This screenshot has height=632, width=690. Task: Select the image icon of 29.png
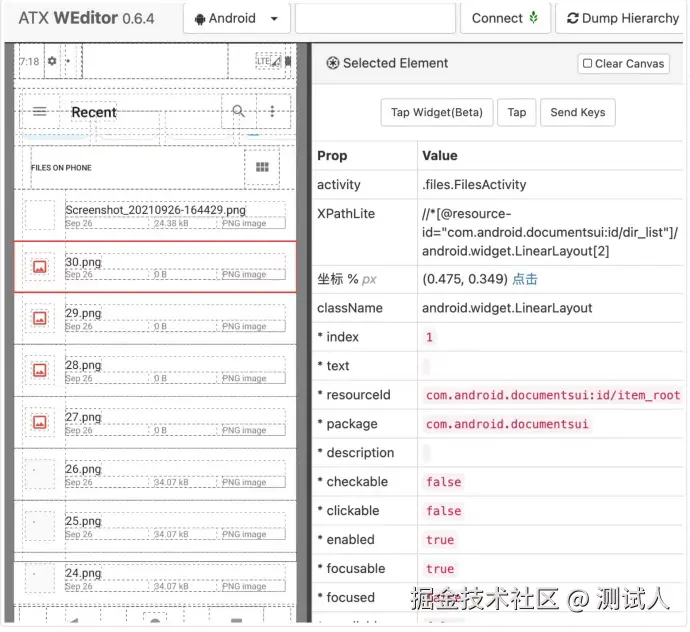[x=40, y=318]
